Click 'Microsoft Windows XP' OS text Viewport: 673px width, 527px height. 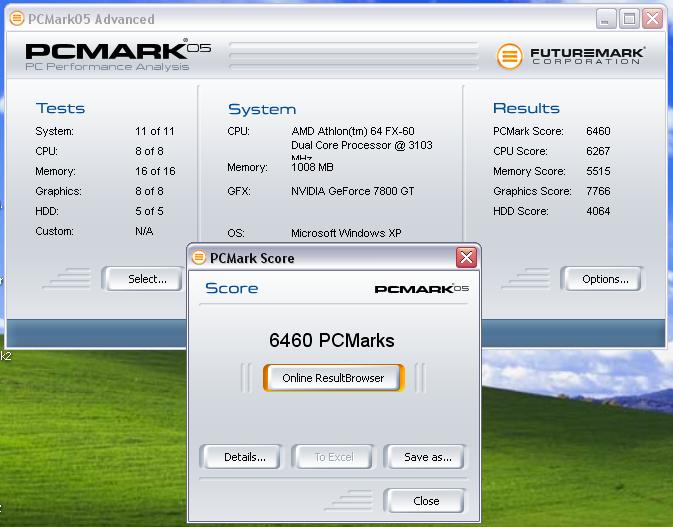(346, 233)
